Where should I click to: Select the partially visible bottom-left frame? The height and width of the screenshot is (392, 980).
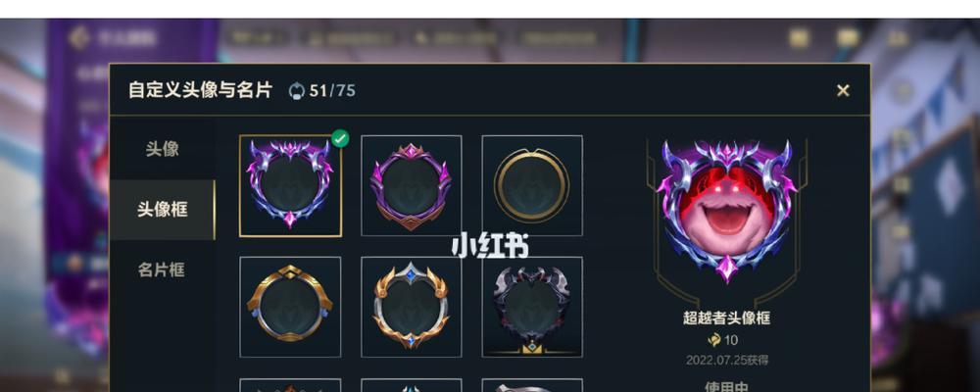[x=291, y=385]
